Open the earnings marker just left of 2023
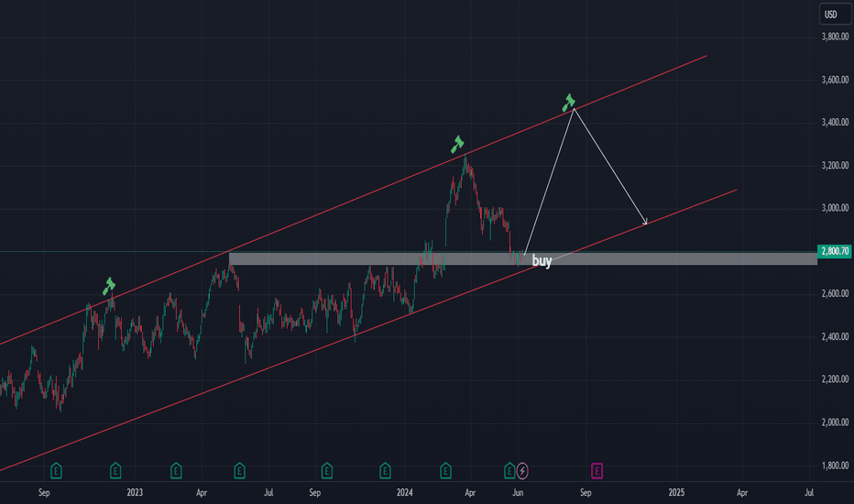The height and width of the screenshot is (504, 854). tap(115, 470)
